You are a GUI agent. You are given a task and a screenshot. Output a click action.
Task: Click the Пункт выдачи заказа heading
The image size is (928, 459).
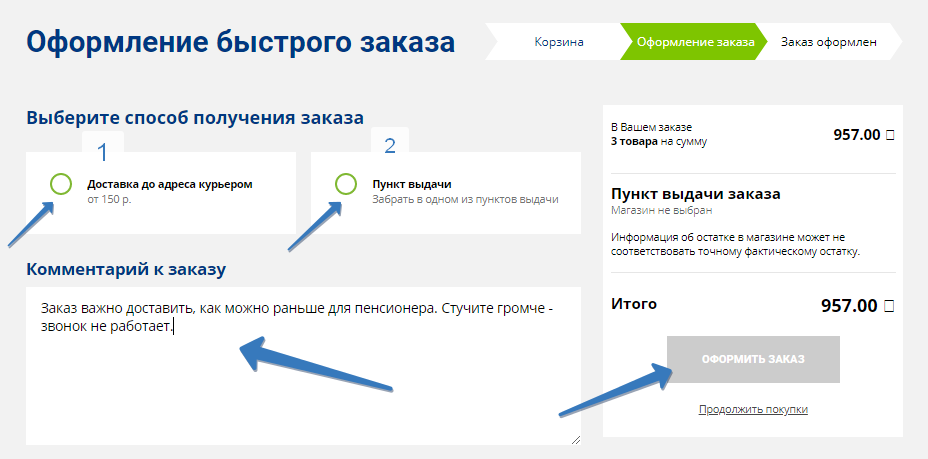pos(695,194)
